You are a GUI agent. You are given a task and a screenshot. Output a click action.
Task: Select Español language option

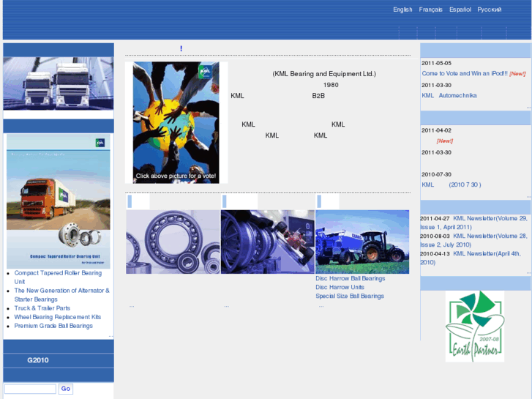pyautogui.click(x=460, y=10)
